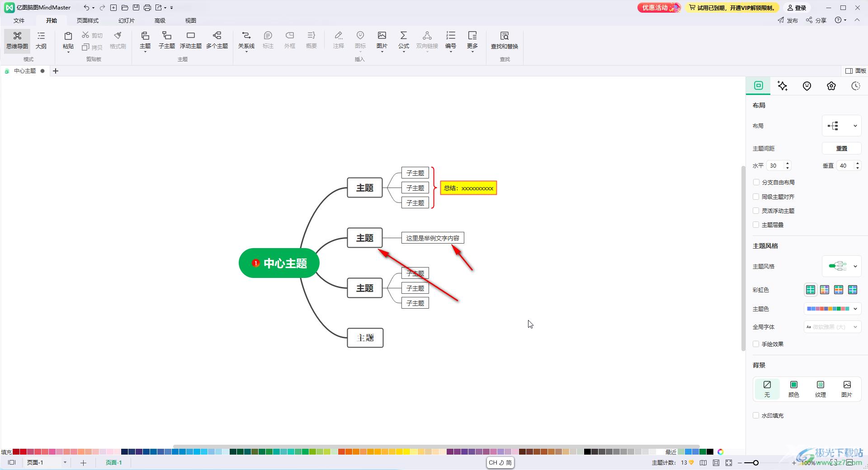This screenshot has height=470, width=868.
Task: Enable flexible floating topic (灵活浮动主题)
Action: coord(756,211)
